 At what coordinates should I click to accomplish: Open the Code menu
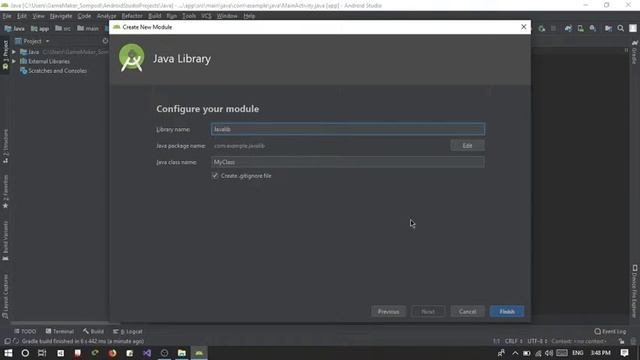coord(84,16)
